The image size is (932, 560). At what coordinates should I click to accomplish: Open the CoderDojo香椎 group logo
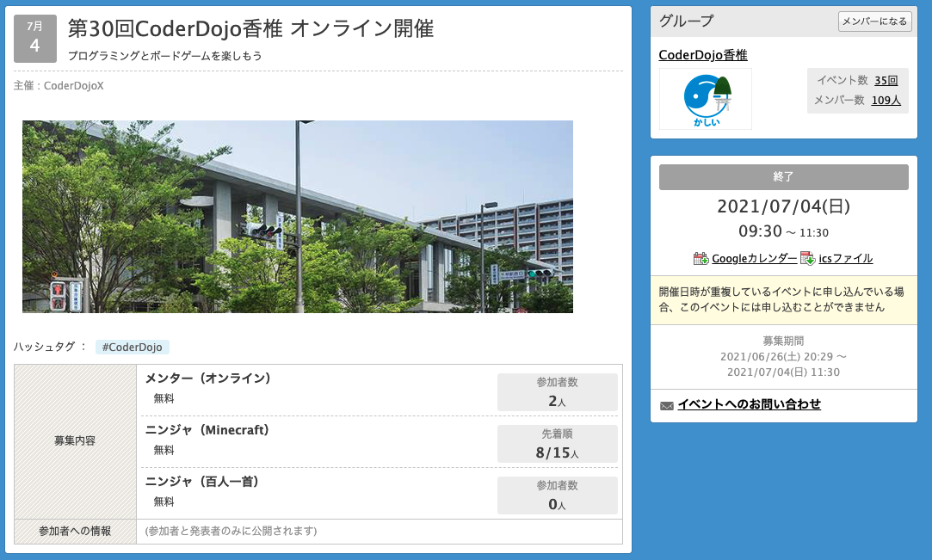pyautogui.click(x=706, y=99)
